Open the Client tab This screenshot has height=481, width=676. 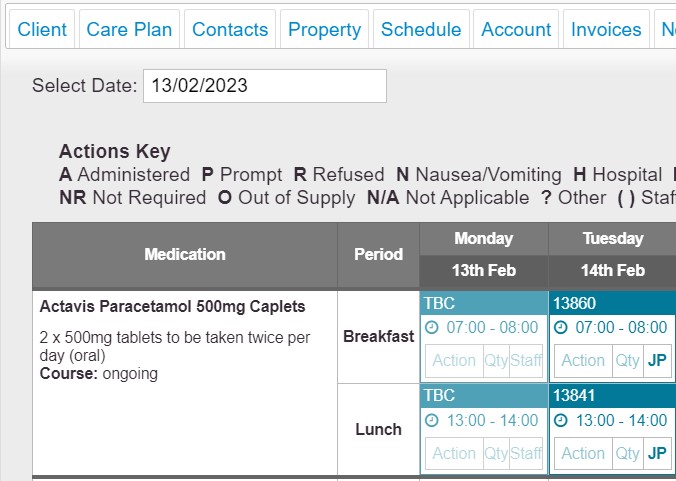(42, 29)
